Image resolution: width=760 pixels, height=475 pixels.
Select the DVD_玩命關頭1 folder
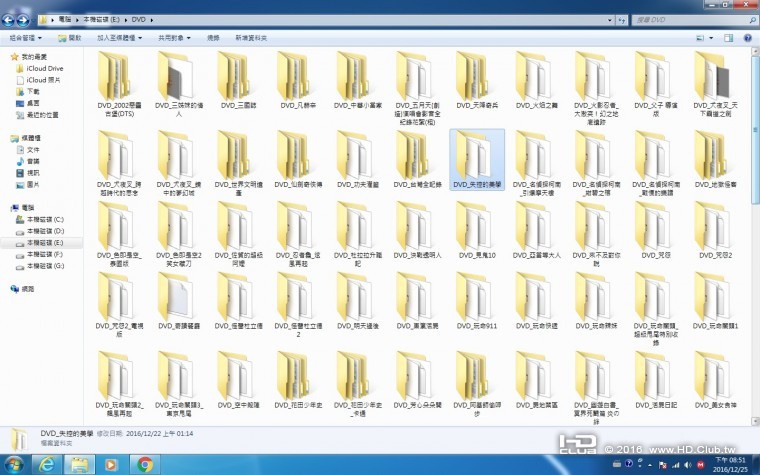tap(715, 301)
